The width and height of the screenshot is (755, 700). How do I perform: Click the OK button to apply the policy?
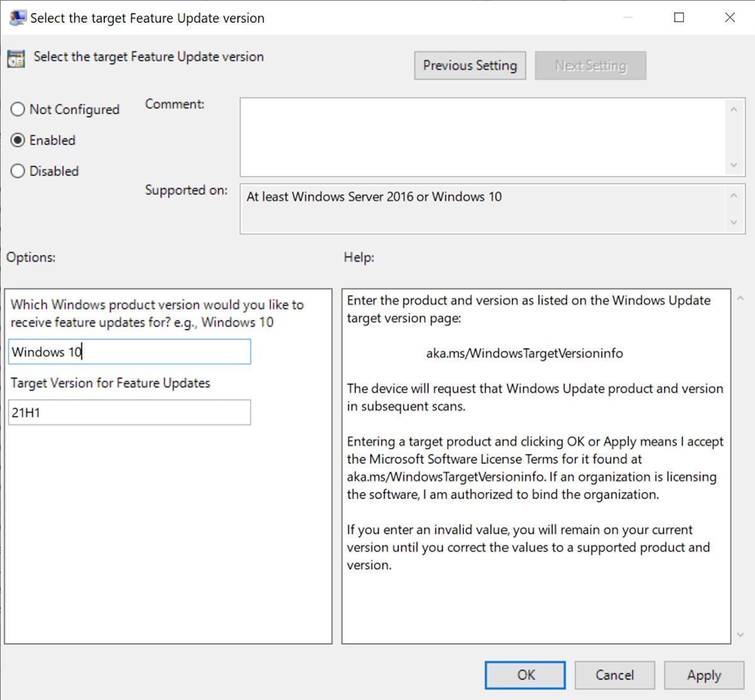525,675
